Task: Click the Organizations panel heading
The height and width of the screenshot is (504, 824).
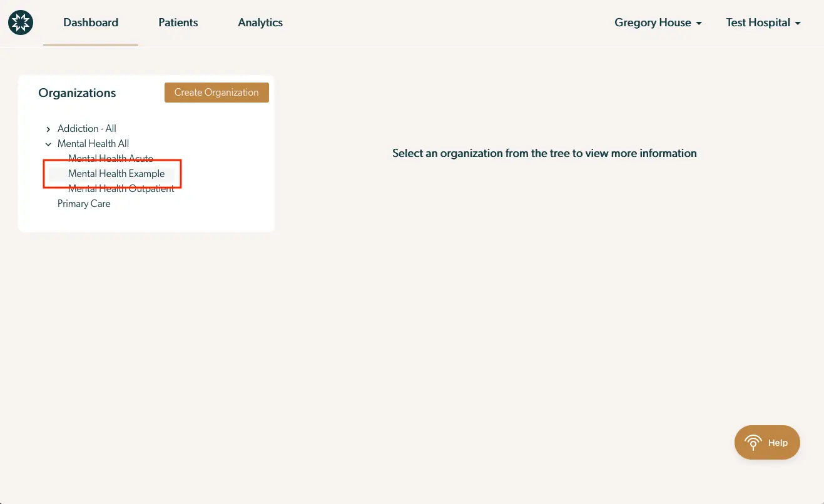Action: [x=77, y=93]
